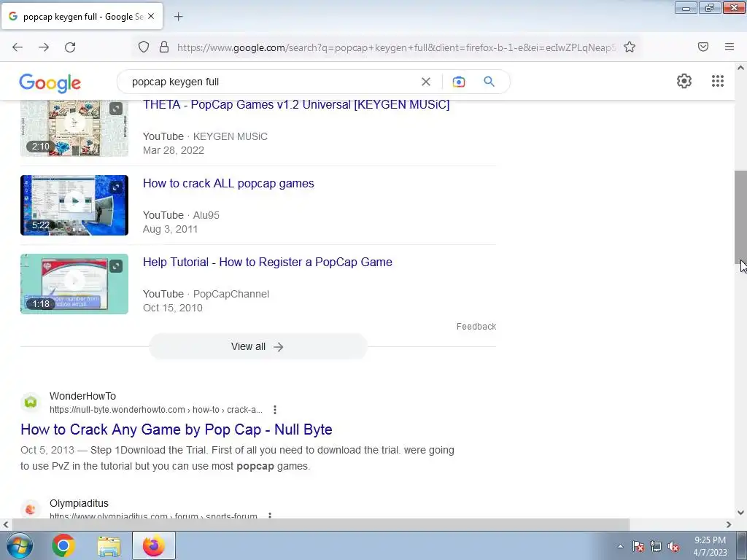Open the Action Center flag icon
The height and width of the screenshot is (560, 747).
[x=638, y=546]
